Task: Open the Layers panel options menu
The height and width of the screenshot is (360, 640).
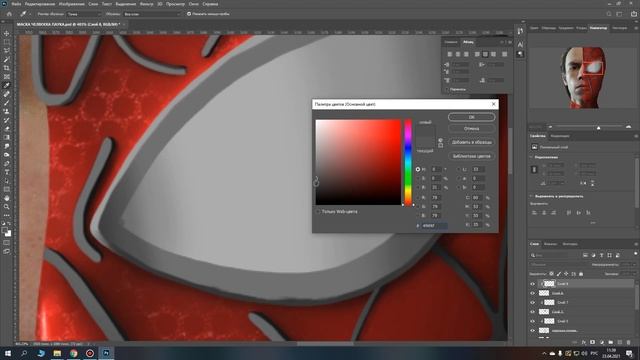Action: [x=636, y=244]
